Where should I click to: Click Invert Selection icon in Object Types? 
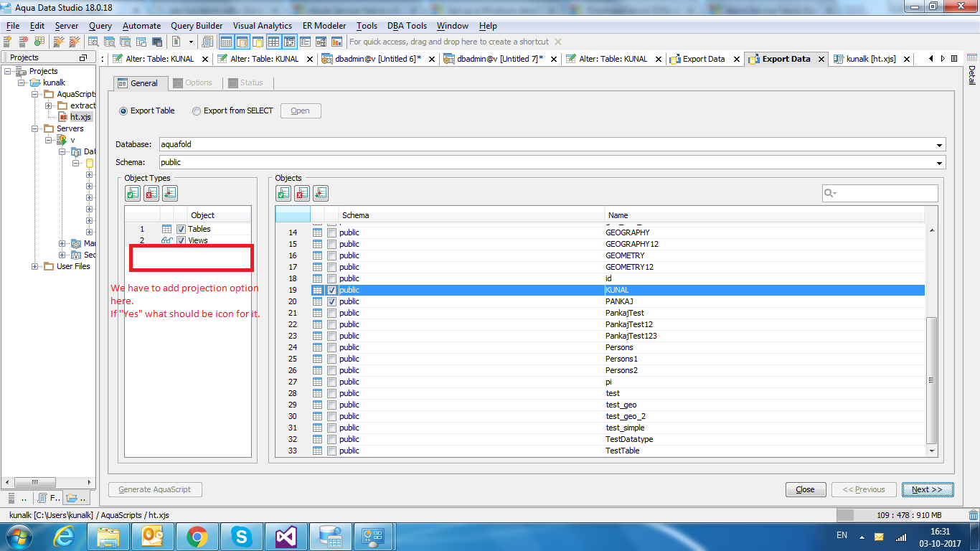coord(170,193)
